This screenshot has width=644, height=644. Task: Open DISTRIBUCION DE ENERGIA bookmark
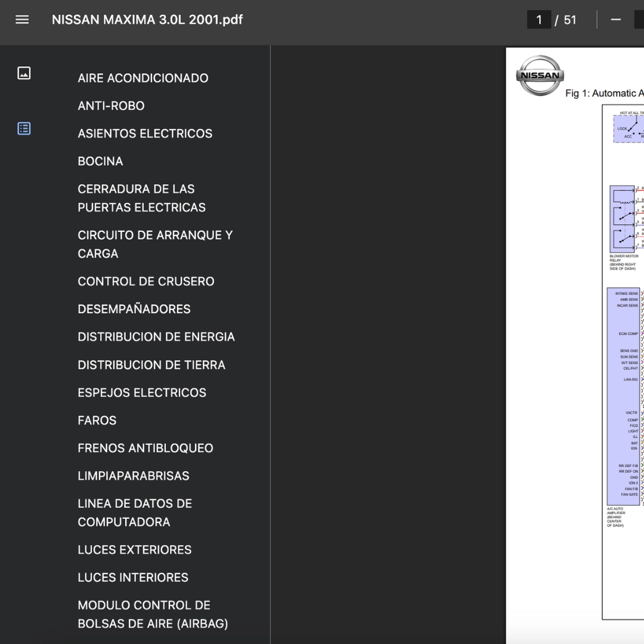coord(156,337)
